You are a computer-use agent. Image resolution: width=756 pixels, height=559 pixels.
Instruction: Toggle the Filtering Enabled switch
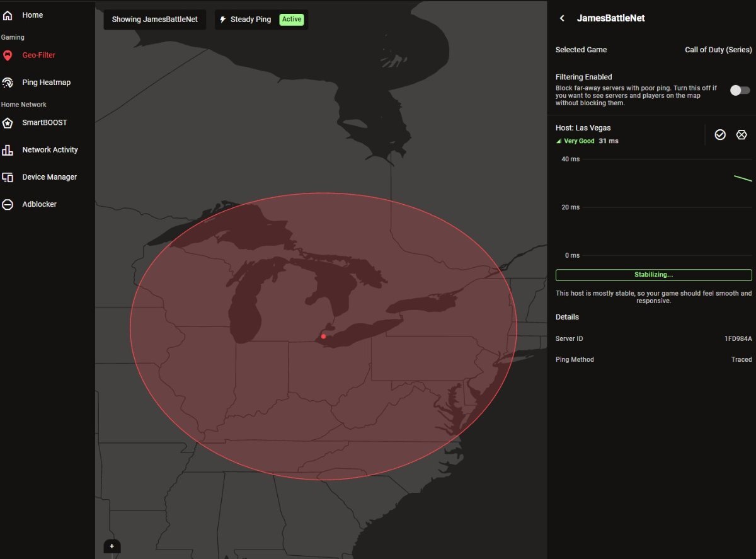click(740, 90)
